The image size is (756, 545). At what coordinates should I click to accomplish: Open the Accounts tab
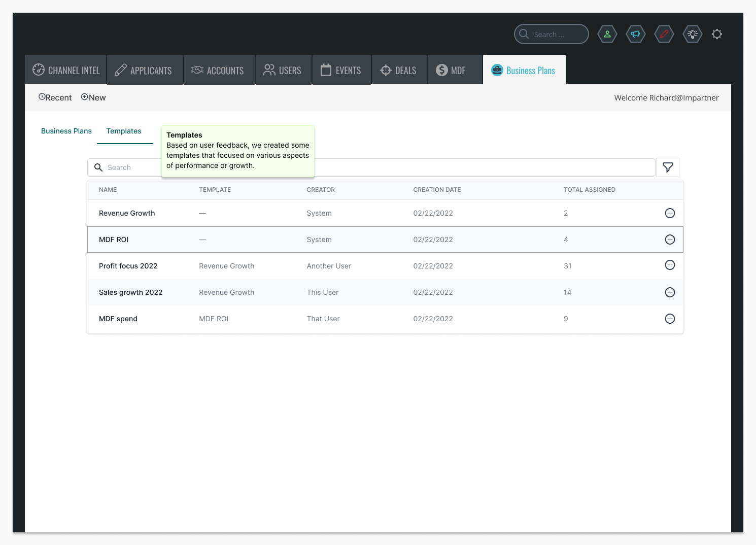pyautogui.click(x=218, y=70)
